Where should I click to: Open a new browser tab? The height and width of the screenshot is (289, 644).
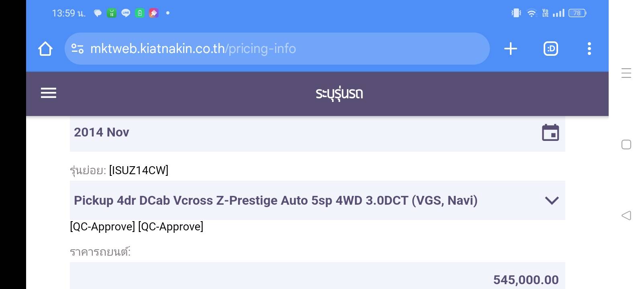point(510,49)
